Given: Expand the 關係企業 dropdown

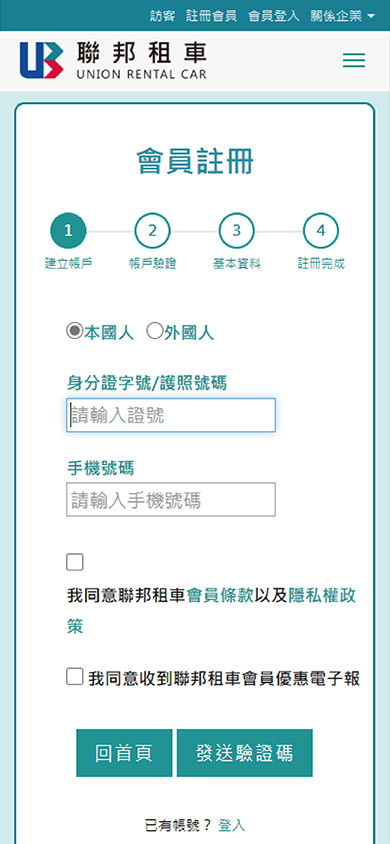Looking at the screenshot, I should coord(342,16).
